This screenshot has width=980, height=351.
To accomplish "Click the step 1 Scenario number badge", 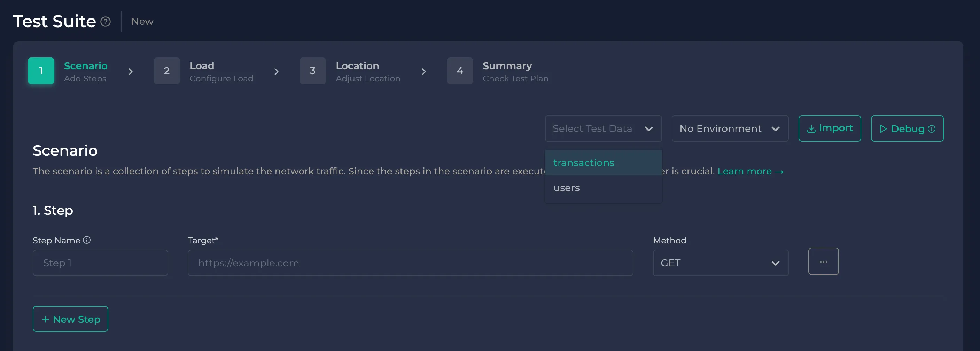I will [x=41, y=71].
